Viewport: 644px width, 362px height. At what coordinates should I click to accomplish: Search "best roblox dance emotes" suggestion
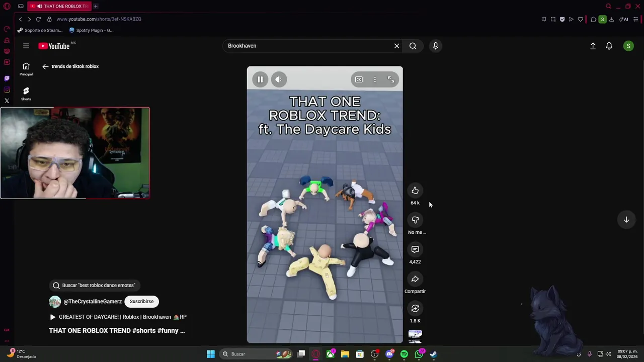[x=94, y=285]
